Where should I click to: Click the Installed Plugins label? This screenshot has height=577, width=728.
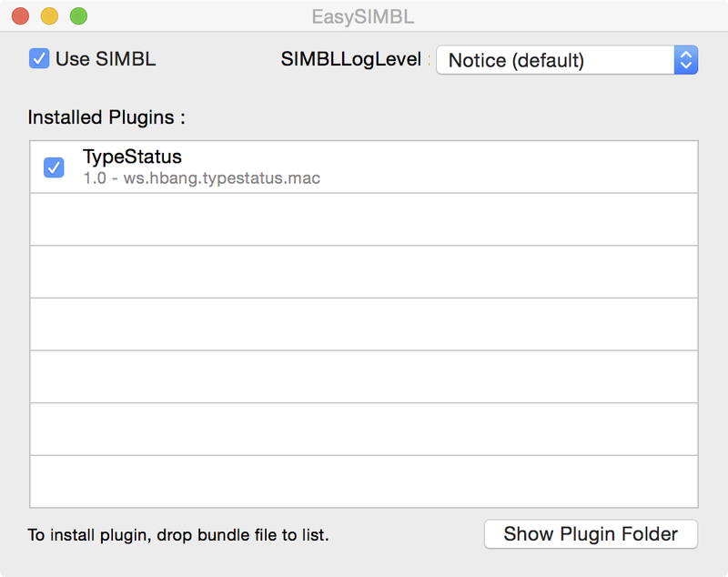click(106, 117)
